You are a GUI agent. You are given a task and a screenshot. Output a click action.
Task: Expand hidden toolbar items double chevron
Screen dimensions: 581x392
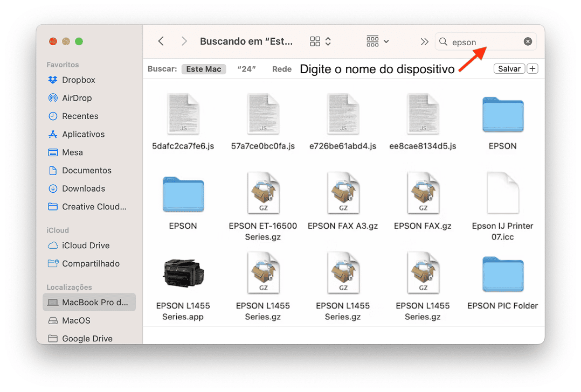pyautogui.click(x=424, y=41)
